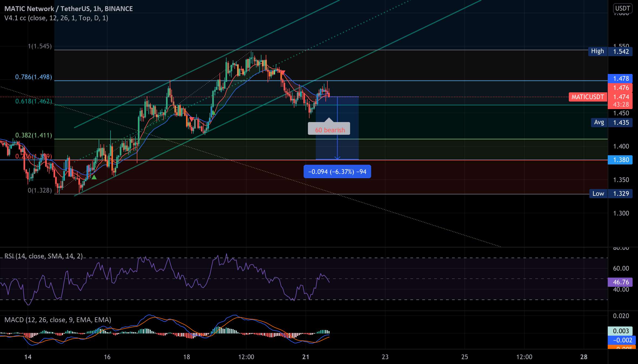Select the green buy triangle near 1.350
Screen dimensions: 638x364
click(94, 177)
